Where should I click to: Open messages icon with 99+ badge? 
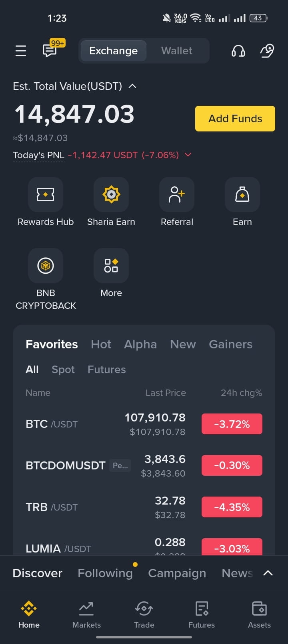[x=50, y=50]
